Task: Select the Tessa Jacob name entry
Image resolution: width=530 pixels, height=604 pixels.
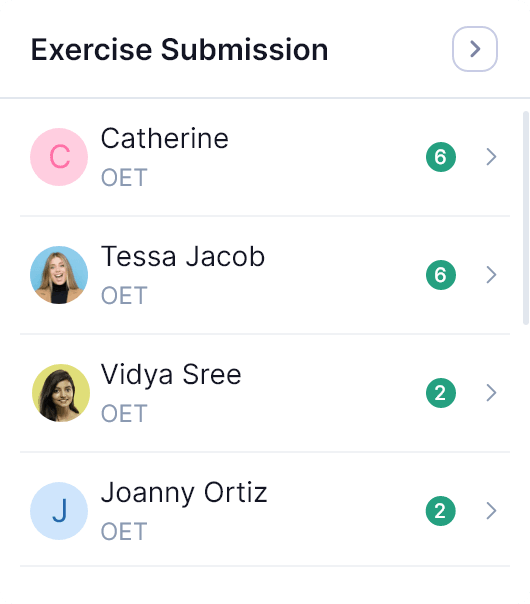Action: pyautogui.click(x=183, y=257)
